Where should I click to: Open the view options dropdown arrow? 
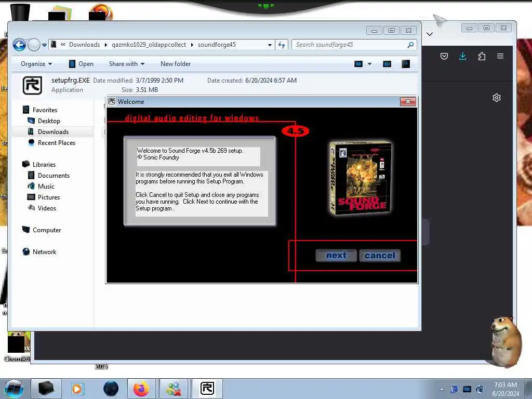pos(369,64)
